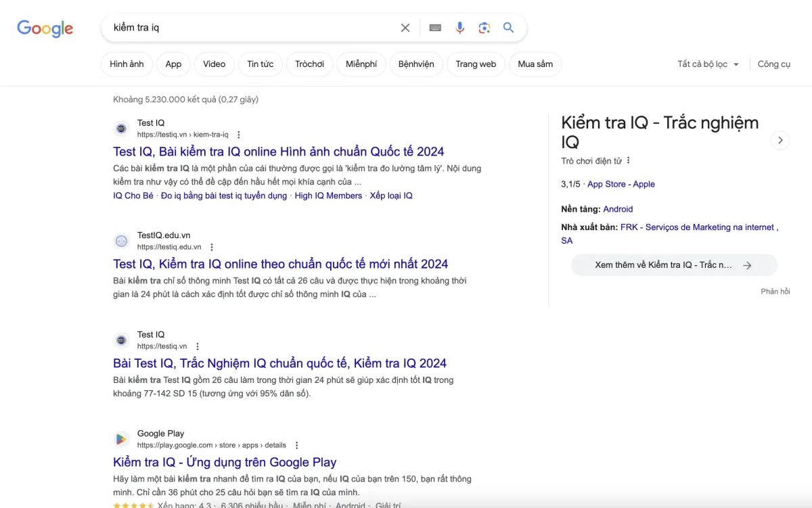Image resolution: width=812 pixels, height=508 pixels.
Task: Open the Android platform link
Action: [x=618, y=209]
